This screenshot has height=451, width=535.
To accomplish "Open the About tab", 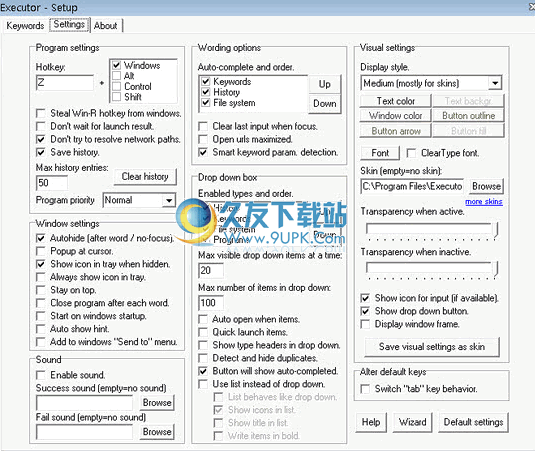I will [x=105, y=26].
